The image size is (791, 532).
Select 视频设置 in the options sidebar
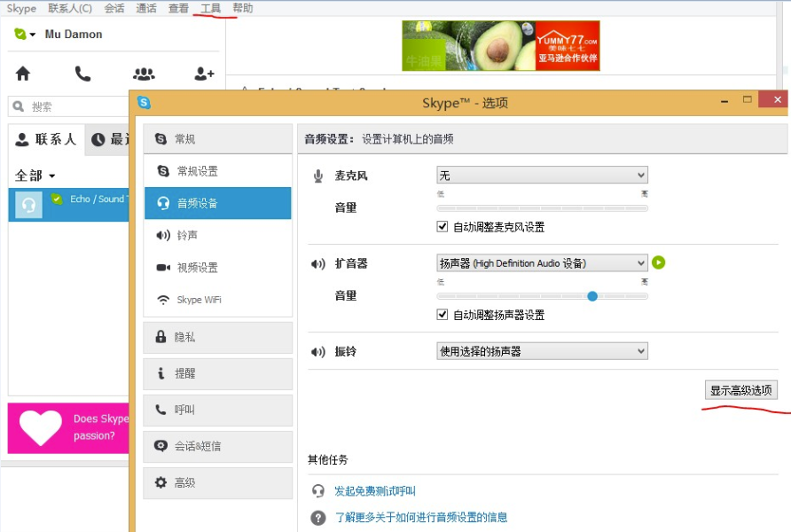click(218, 267)
